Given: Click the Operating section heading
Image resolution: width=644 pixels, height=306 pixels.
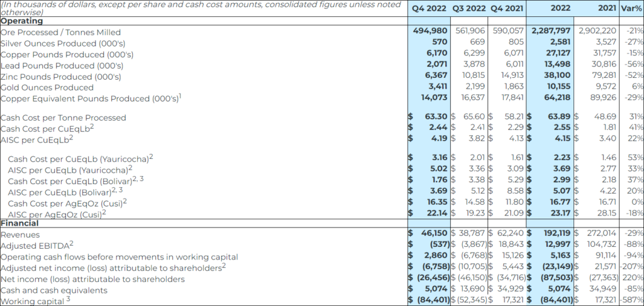Looking at the screenshot, I should [x=22, y=21].
